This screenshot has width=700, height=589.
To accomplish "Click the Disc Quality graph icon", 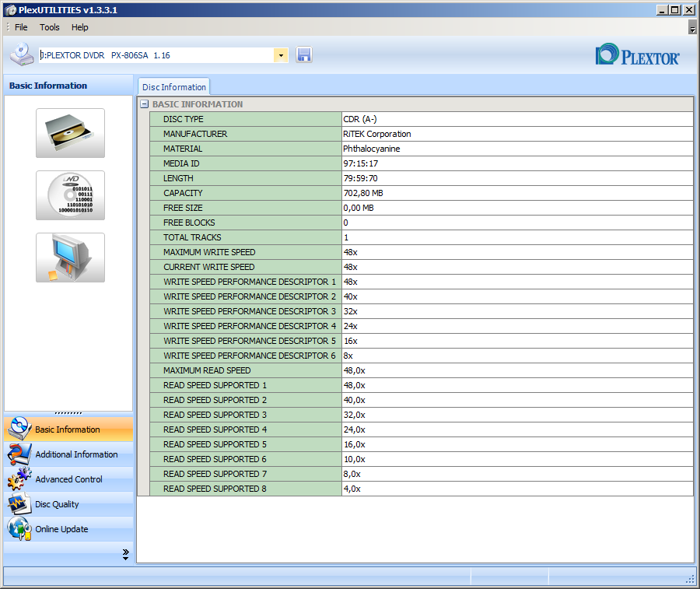I will [19, 503].
